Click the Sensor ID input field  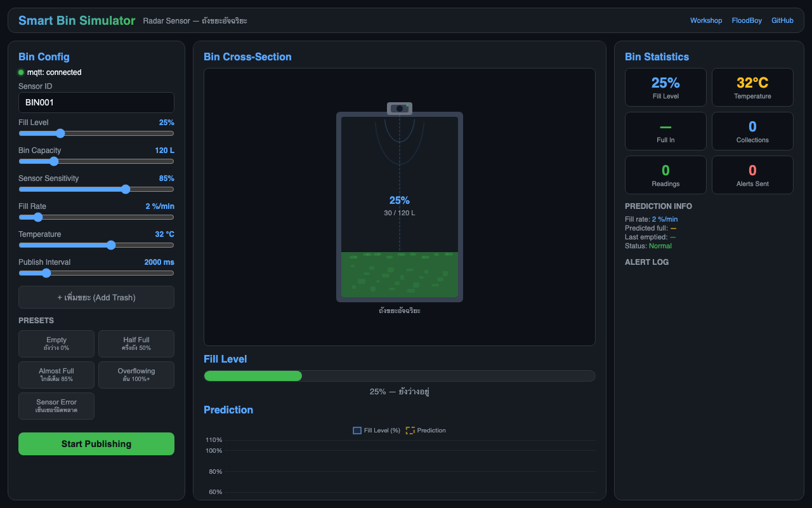point(96,102)
